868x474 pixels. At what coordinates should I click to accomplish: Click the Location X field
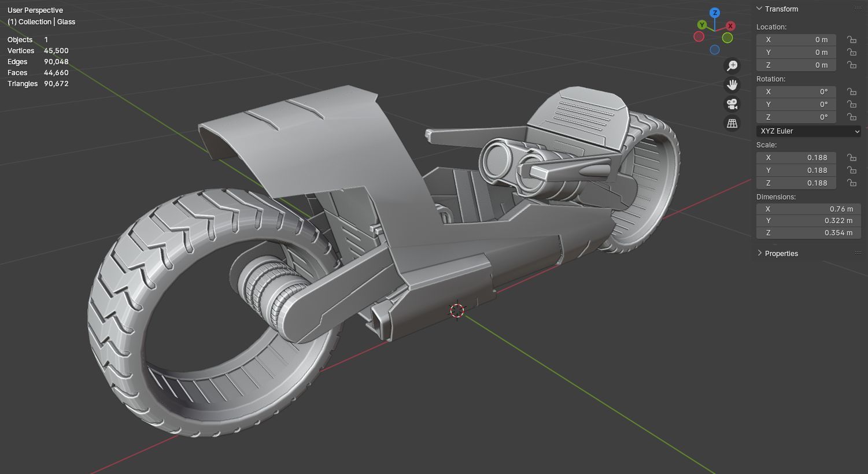coord(796,40)
